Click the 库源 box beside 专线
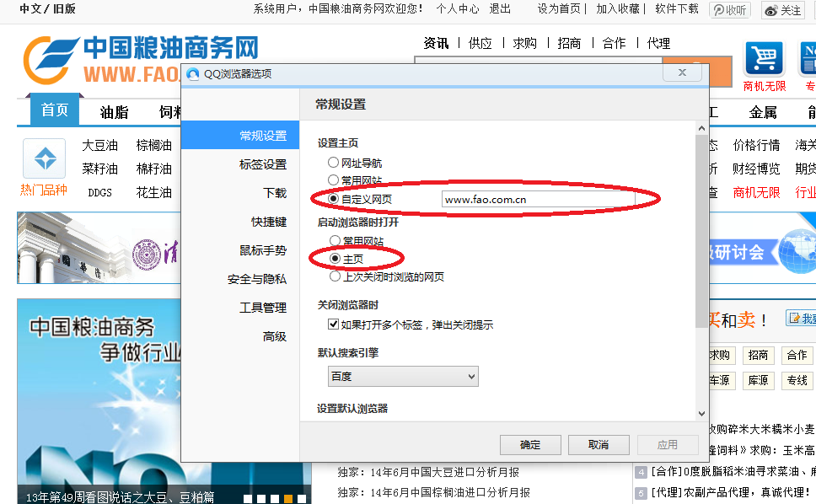816x504 pixels. point(758,381)
